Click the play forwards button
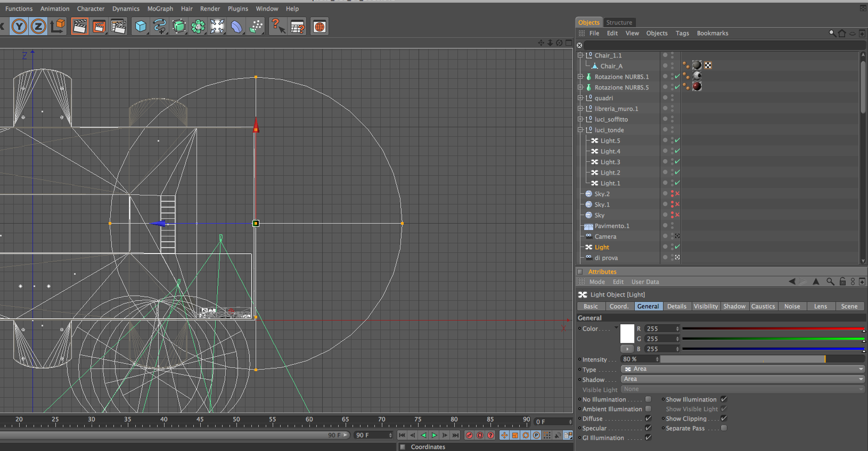This screenshot has height=451, width=868. 435,435
